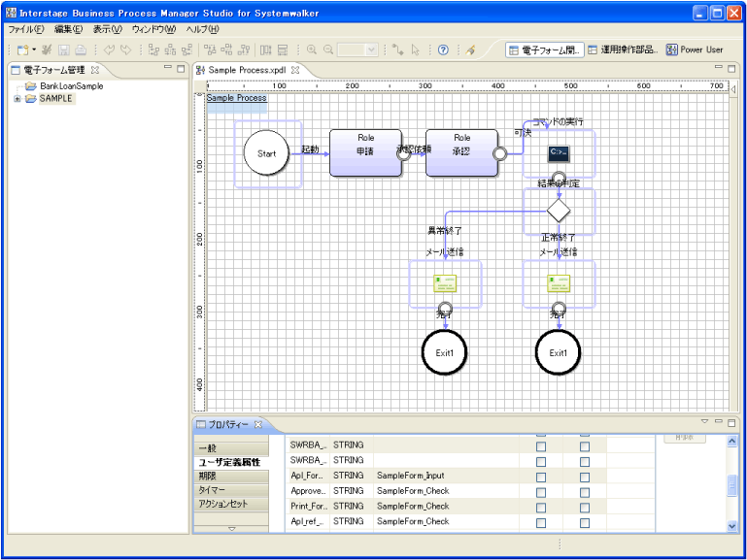Open the 表示(V) menu
747x560 pixels.
pyautogui.click(x=108, y=29)
